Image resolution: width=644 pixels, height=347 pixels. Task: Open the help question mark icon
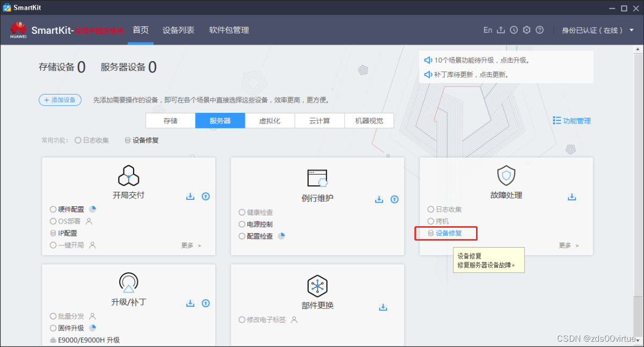[x=540, y=30]
